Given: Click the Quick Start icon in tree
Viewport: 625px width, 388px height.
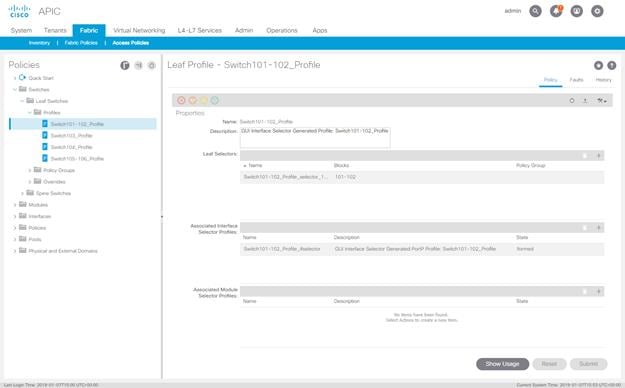Looking at the screenshot, I should tap(22, 77).
